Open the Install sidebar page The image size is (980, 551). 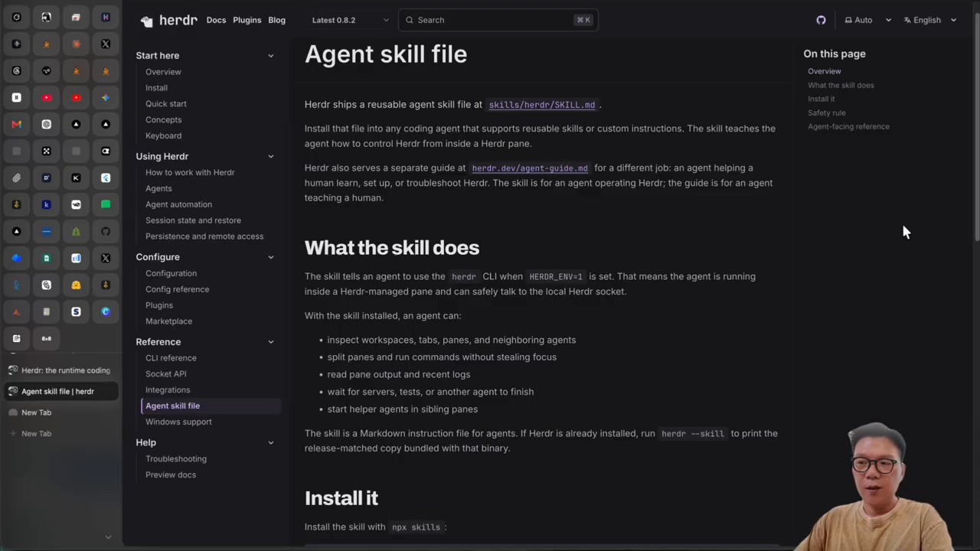[x=156, y=88]
